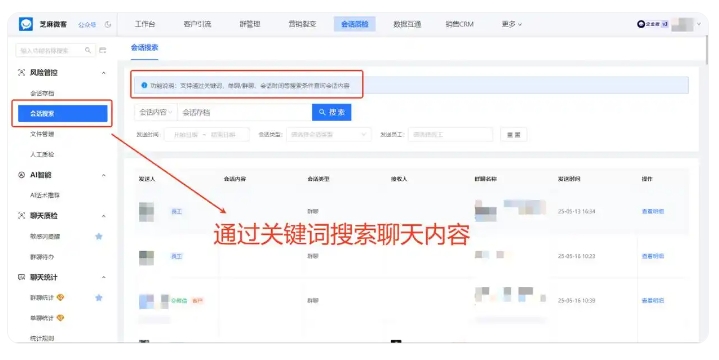Select 会话搜索 in the sidebar

tap(62, 113)
